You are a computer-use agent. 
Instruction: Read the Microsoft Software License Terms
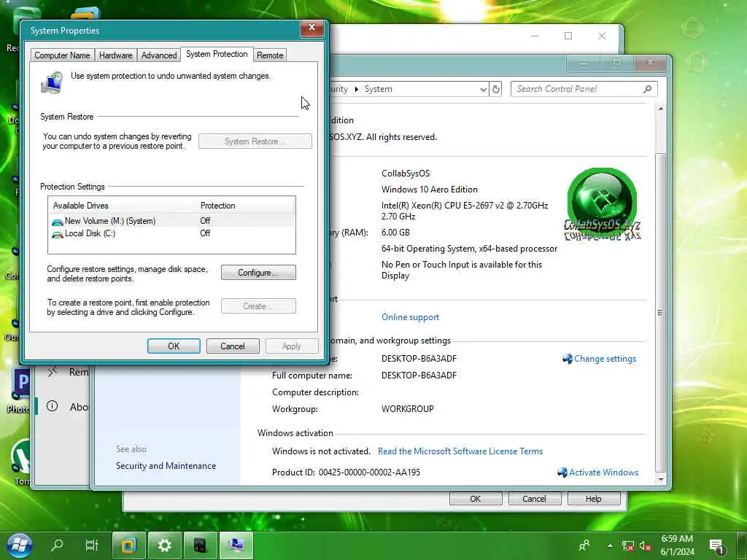460,451
